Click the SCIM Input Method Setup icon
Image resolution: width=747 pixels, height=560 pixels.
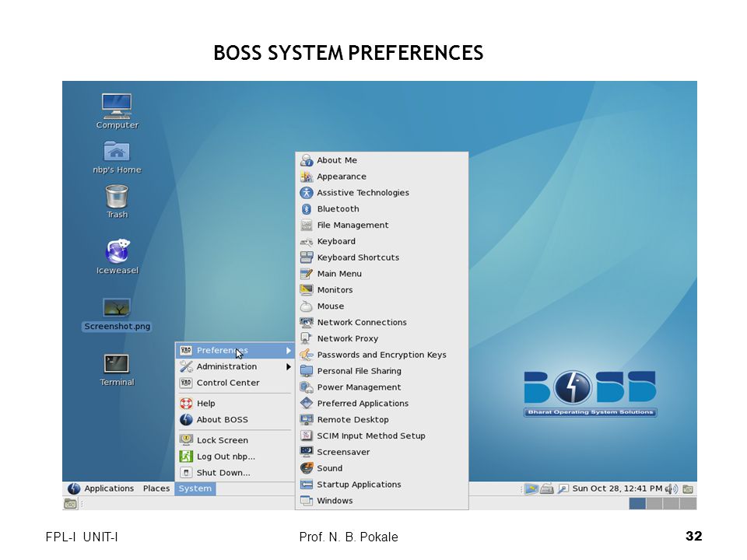(x=307, y=436)
